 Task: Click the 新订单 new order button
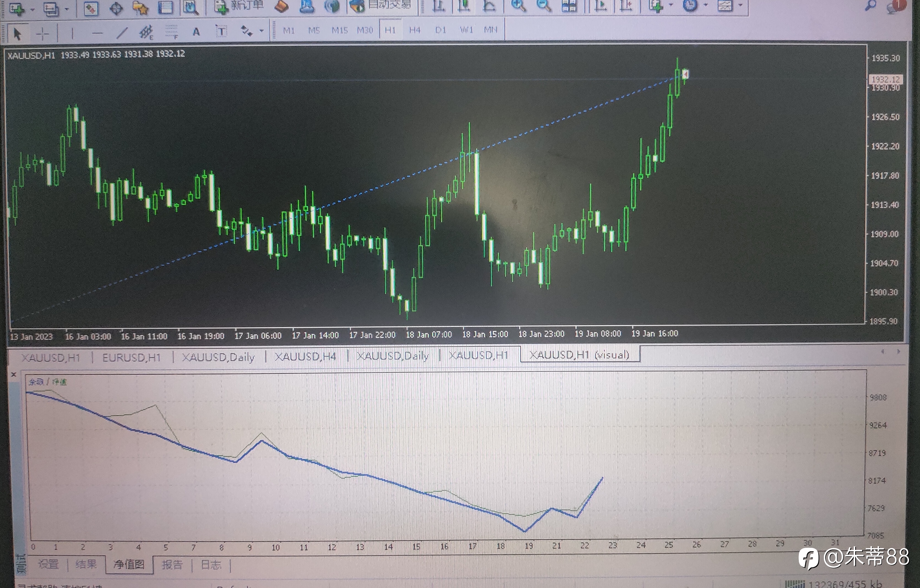click(x=239, y=6)
